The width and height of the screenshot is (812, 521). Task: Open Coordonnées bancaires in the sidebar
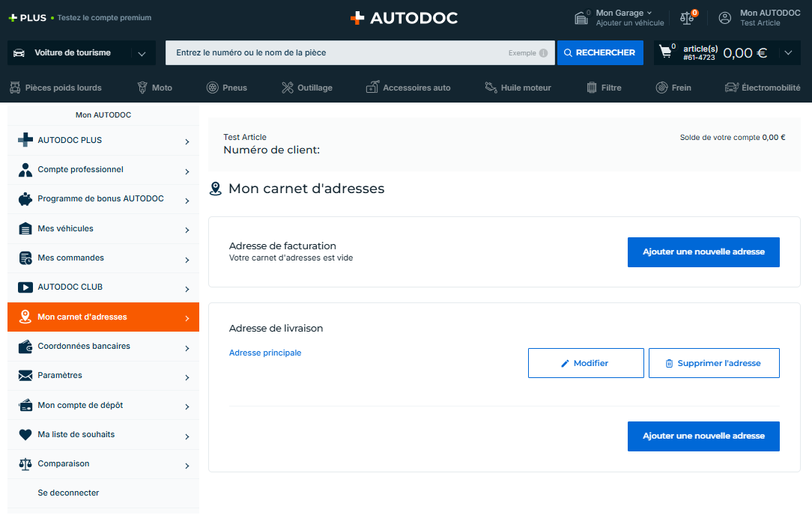[103, 347]
